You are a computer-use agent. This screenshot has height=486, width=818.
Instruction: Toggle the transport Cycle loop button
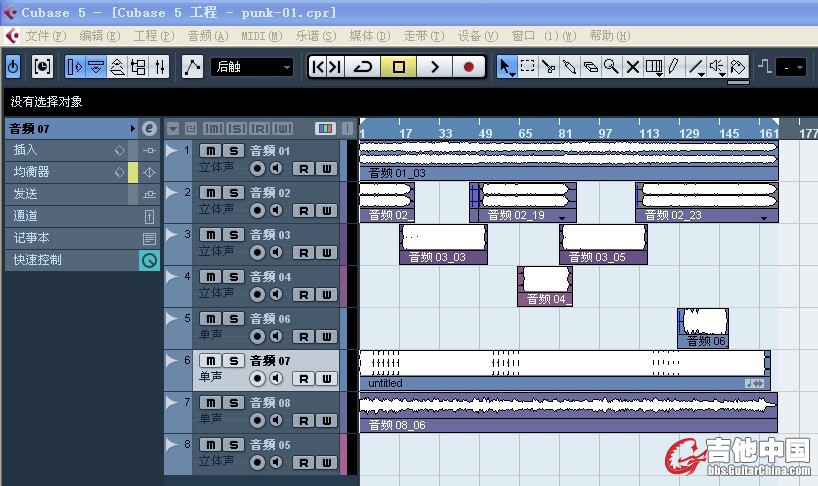(363, 67)
